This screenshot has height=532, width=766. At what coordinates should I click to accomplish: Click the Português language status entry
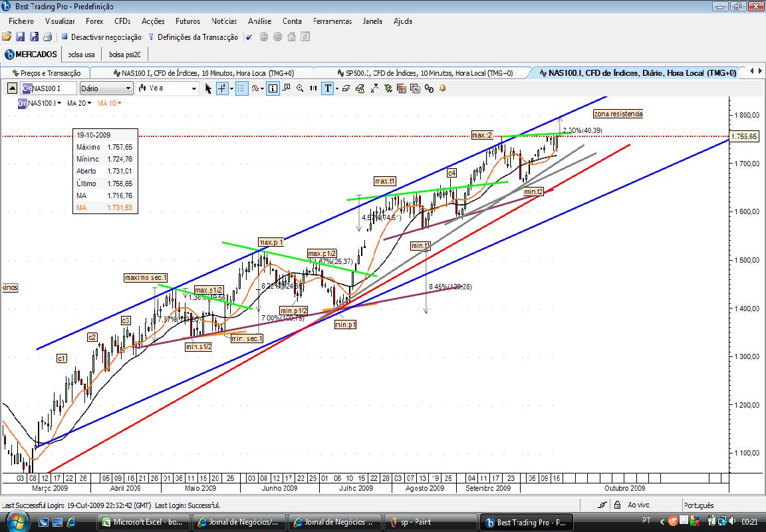(699, 505)
